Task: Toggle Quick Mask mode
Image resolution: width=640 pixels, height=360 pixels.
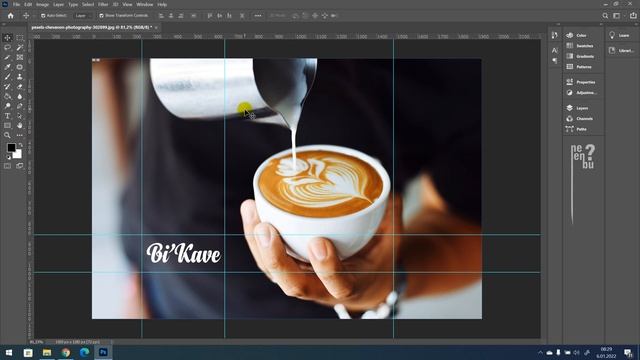Action: [7, 166]
